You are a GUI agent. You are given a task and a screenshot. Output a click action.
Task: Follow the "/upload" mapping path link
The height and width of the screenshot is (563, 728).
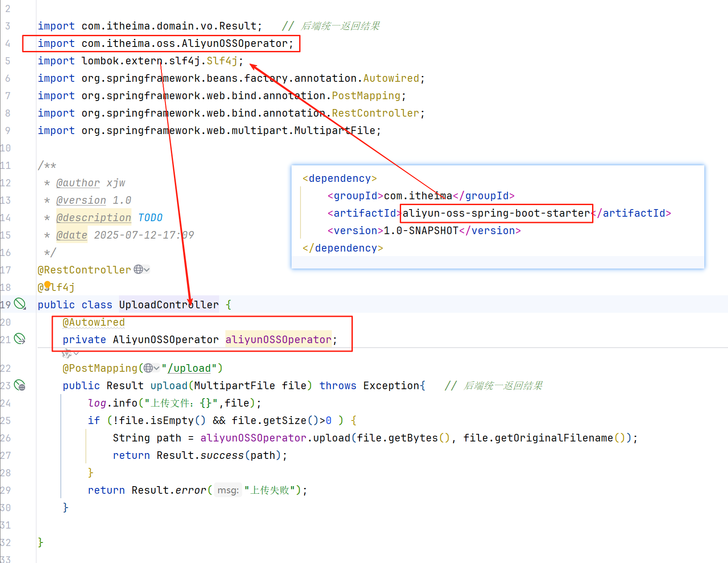tap(189, 368)
